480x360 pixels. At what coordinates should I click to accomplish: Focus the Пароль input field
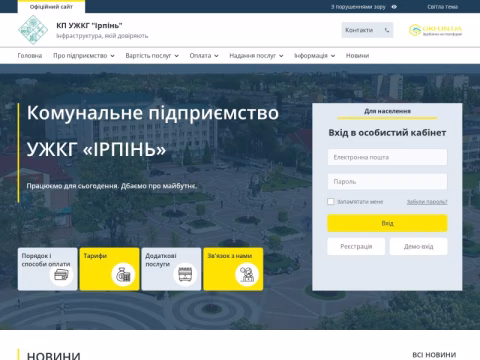pyautogui.click(x=387, y=182)
